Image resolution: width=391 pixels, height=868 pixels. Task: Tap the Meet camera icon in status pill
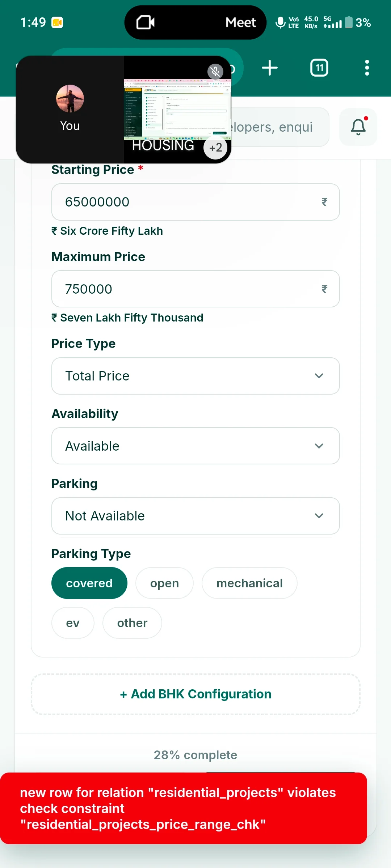[145, 22]
